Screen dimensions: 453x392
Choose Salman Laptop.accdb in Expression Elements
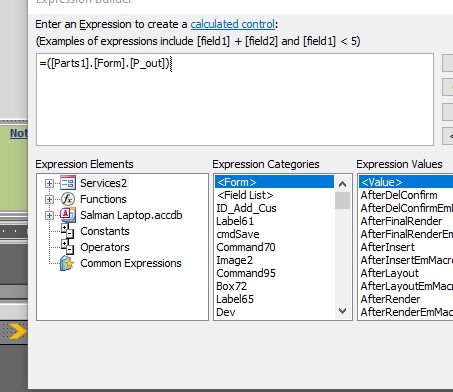[x=131, y=215]
